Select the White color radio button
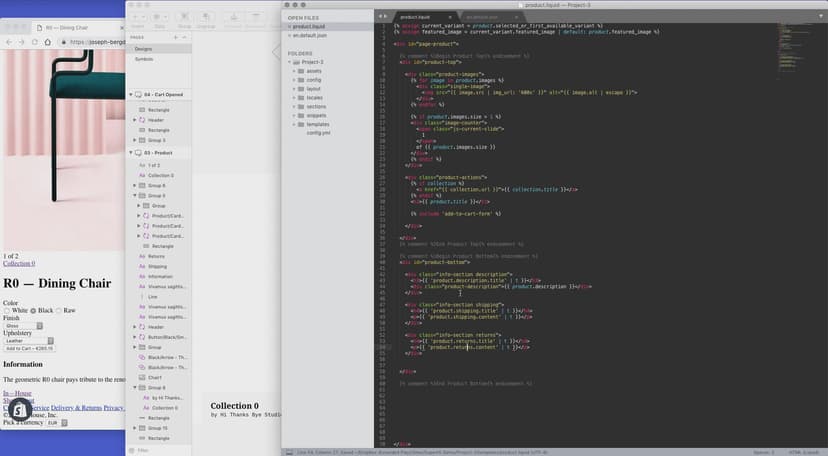 (7, 311)
